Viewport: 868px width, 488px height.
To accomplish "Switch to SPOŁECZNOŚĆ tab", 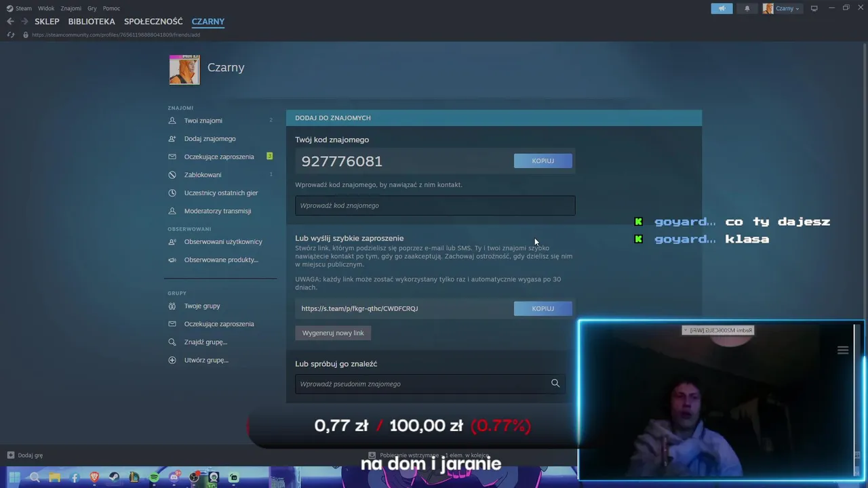I will (153, 21).
